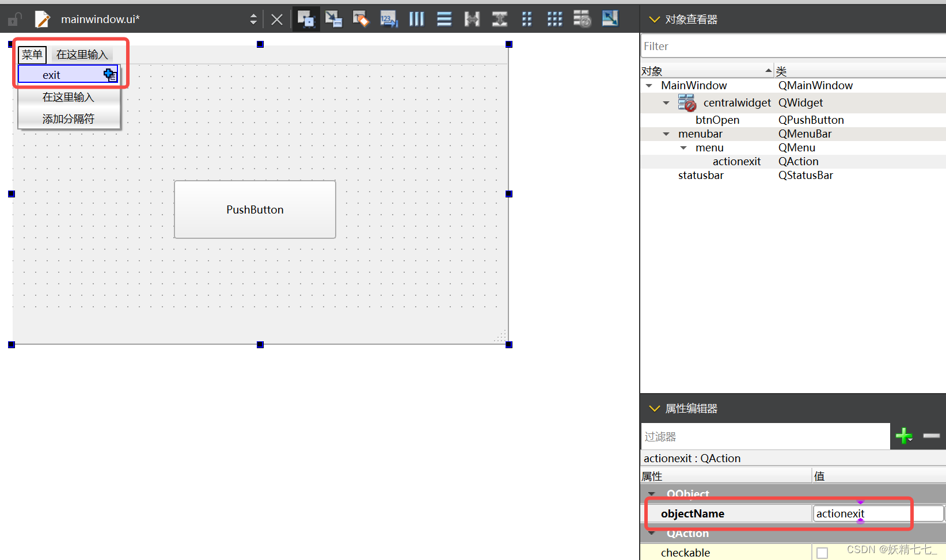Select the menu row in the object tree
The image size is (946, 560).
pos(709,147)
